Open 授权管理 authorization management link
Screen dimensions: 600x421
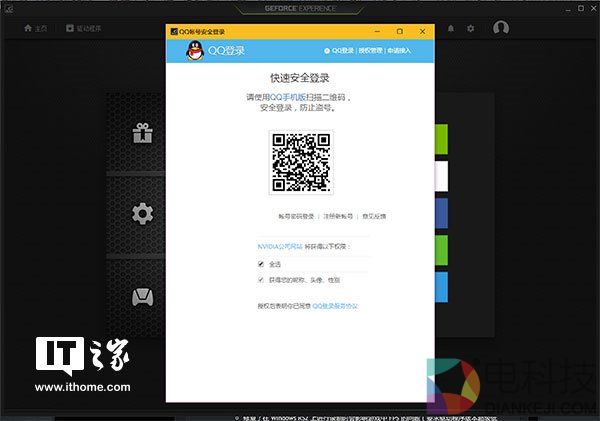tap(370, 51)
